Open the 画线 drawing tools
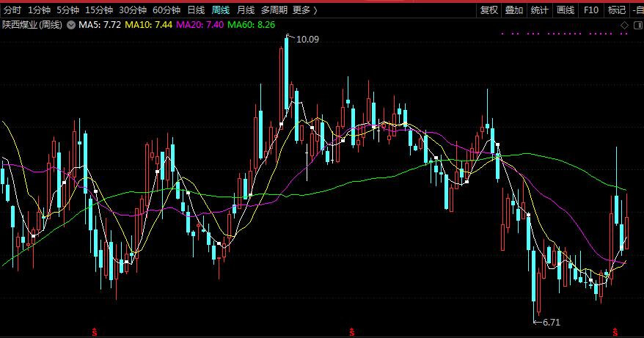The image size is (644, 338). 566,10
